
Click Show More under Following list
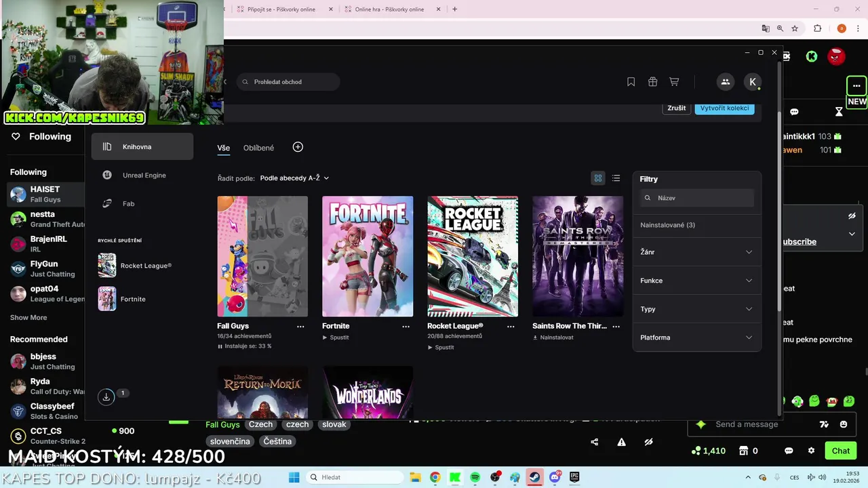coord(28,317)
